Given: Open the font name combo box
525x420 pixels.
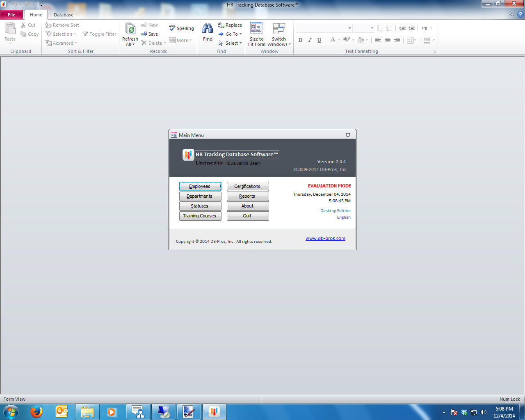Looking at the screenshot, I should point(324,28).
